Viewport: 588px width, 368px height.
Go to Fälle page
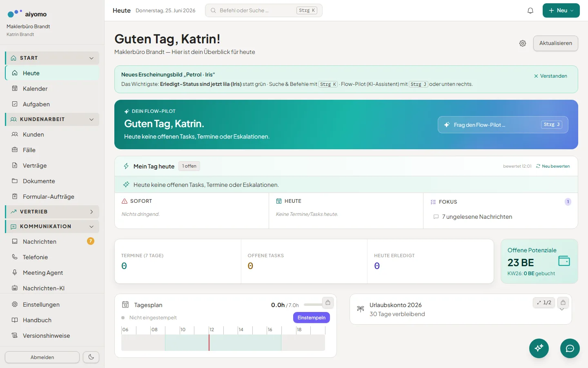[x=52, y=150]
